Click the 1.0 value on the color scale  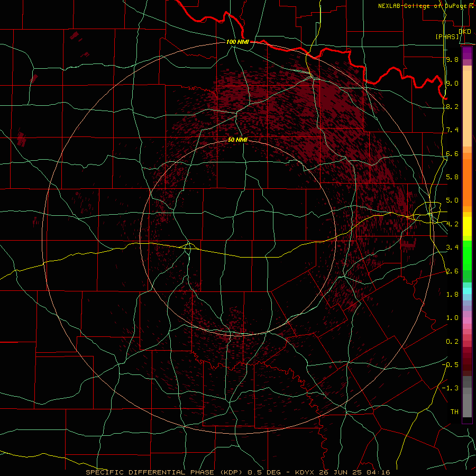click(452, 318)
